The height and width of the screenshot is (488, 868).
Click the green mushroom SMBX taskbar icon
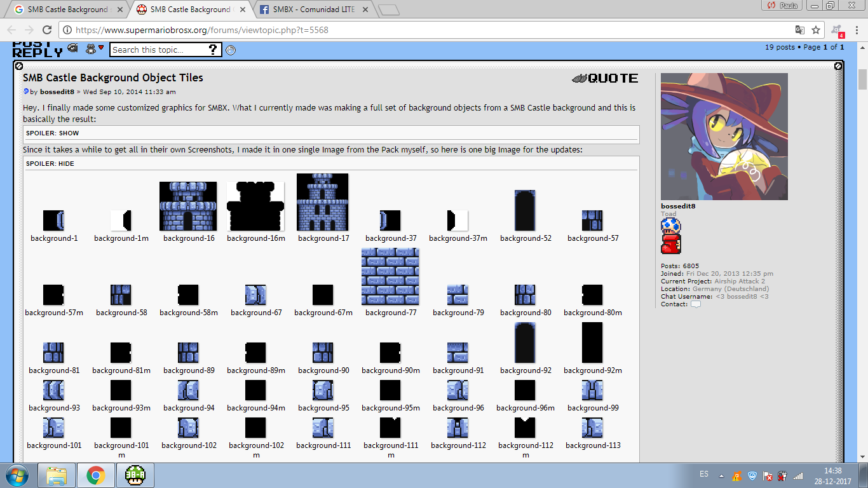[x=135, y=475]
